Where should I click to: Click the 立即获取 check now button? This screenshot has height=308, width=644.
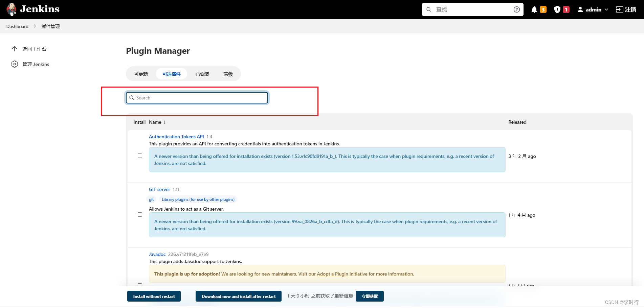coord(370,296)
